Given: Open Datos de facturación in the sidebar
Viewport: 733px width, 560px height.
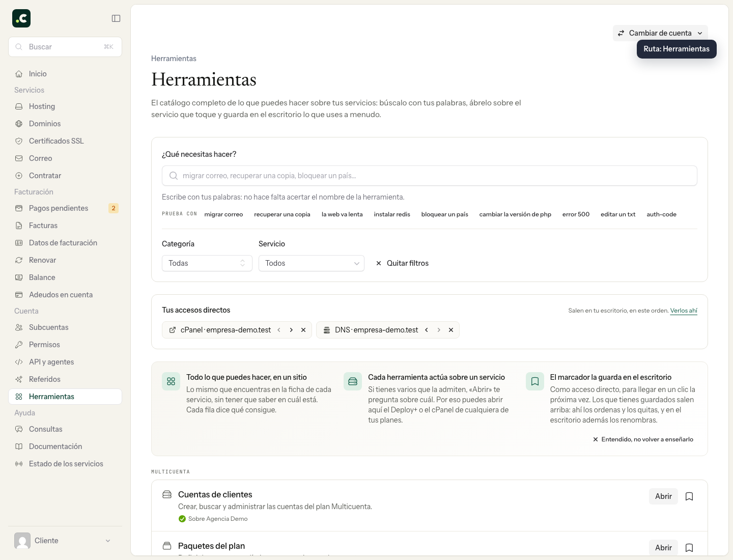Looking at the screenshot, I should click(65, 243).
